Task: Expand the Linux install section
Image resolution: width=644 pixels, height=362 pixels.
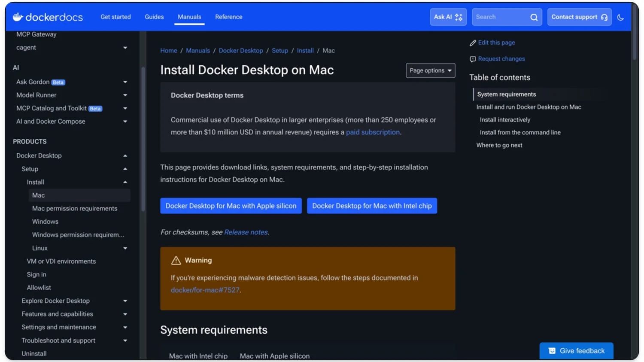Action: coord(125,248)
